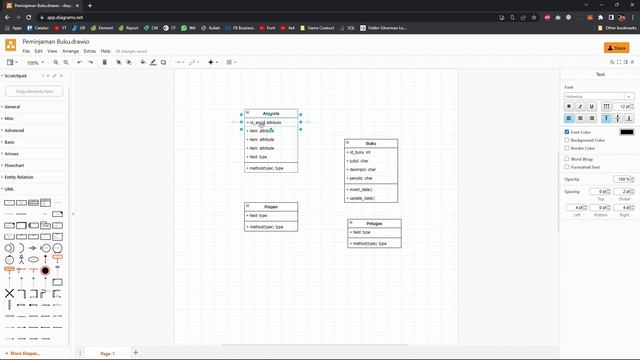Click the Scratchpad edit pencil icon
640x360 pixels.
[54, 76]
